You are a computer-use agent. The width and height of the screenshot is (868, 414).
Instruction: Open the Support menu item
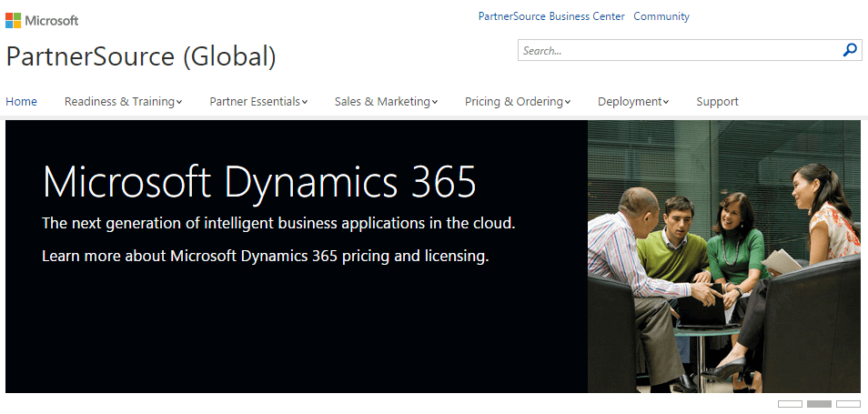[x=718, y=102]
